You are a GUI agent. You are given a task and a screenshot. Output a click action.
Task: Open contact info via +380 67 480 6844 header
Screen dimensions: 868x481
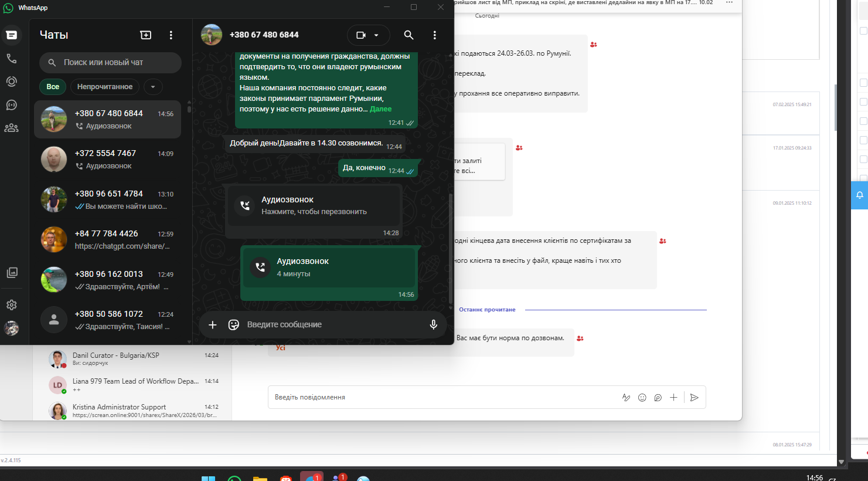coord(264,35)
